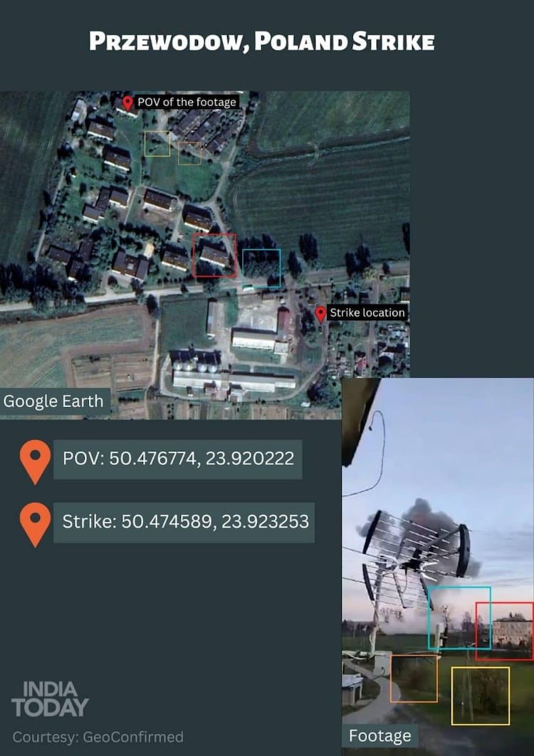Click the Google Earth label

[x=54, y=401]
